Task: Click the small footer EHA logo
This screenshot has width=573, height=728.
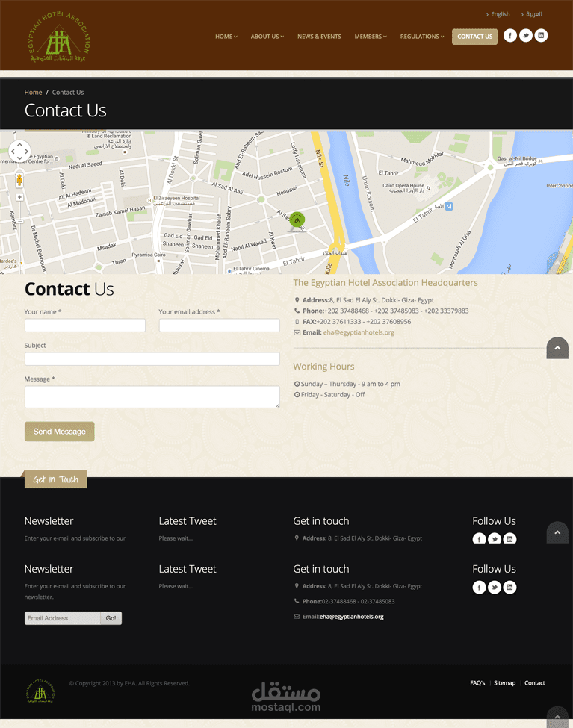Action: pos(41,691)
